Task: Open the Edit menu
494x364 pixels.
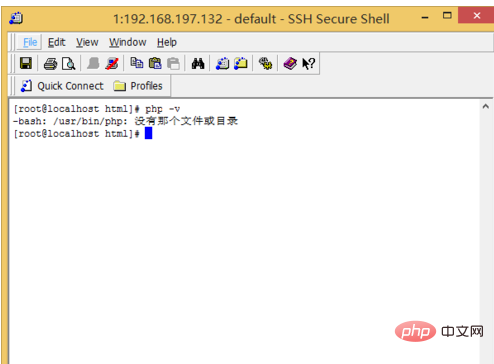Action: tap(57, 42)
